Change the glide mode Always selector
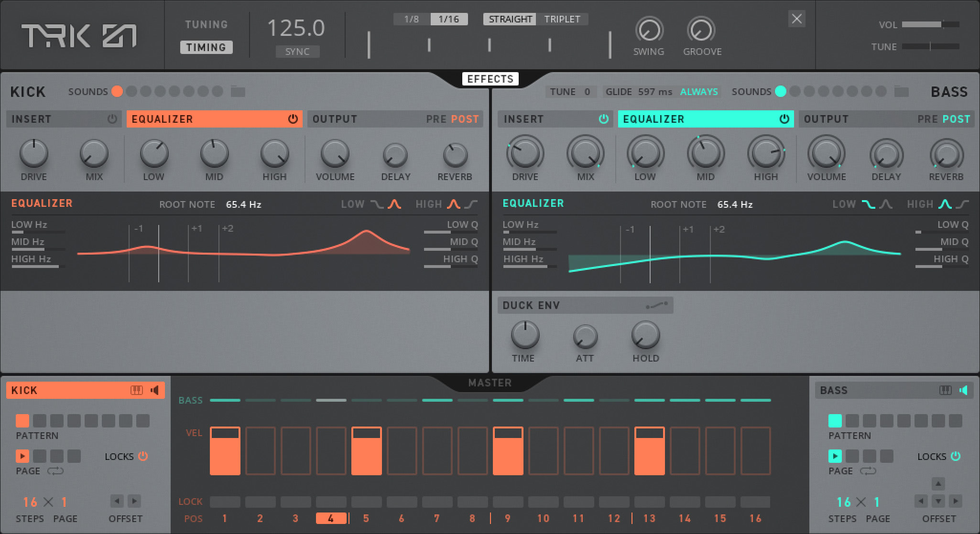This screenshot has height=534, width=980. tap(699, 92)
